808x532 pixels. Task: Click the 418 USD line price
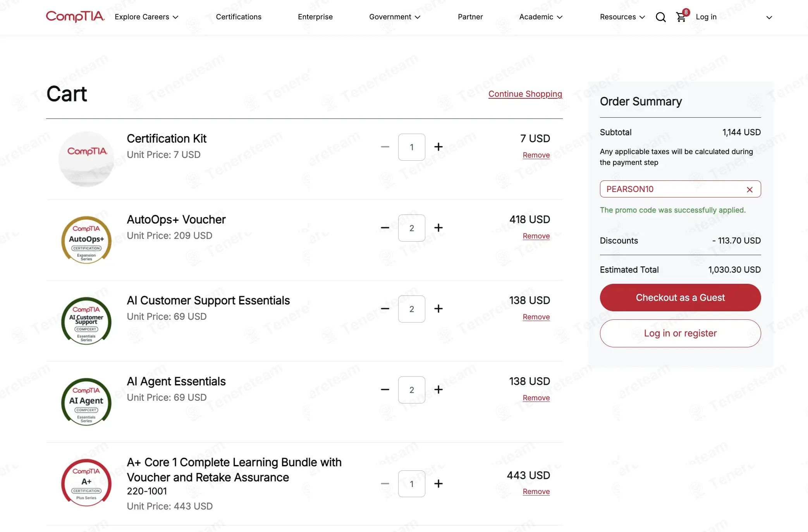pyautogui.click(x=529, y=220)
